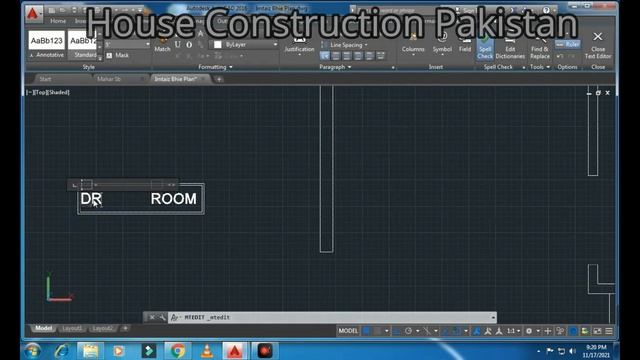Open the Justification tool
This screenshot has width=640, height=360.
[x=299, y=45]
